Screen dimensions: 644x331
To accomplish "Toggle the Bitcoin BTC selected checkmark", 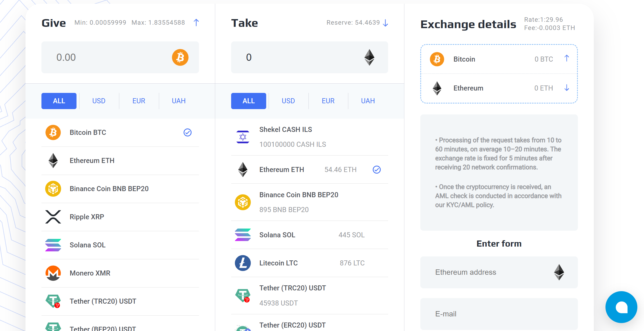I will (188, 132).
